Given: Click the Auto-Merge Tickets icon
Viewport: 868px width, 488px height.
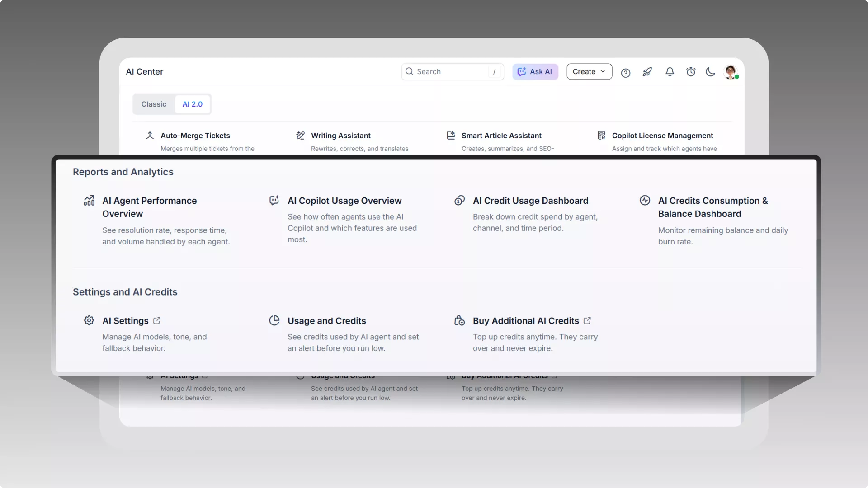Looking at the screenshot, I should [150, 135].
